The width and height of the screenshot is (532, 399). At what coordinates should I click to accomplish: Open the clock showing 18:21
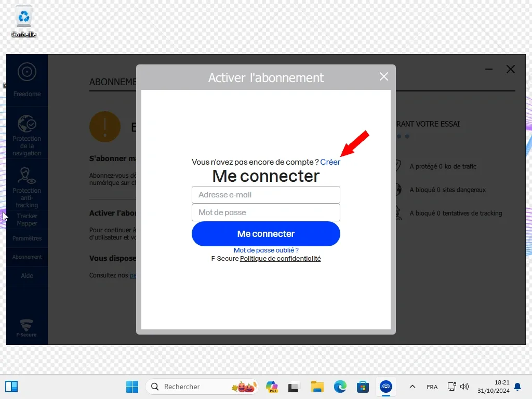tap(494, 387)
